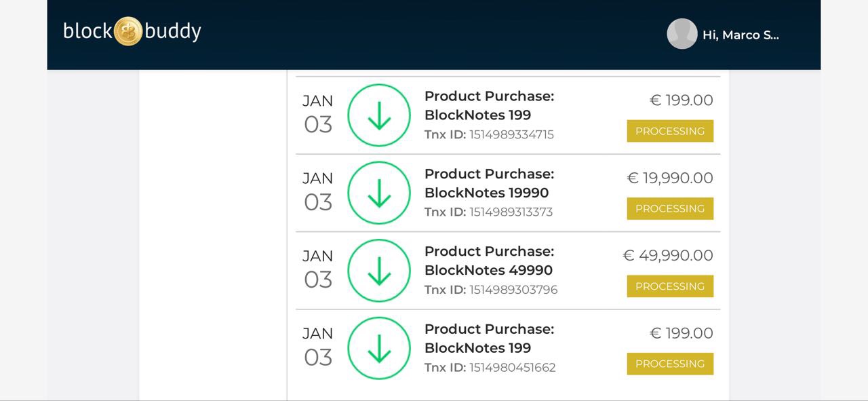Open Product Purchase: BlockNotes 49990 entry
This screenshot has height=401, width=868.
(x=489, y=261)
